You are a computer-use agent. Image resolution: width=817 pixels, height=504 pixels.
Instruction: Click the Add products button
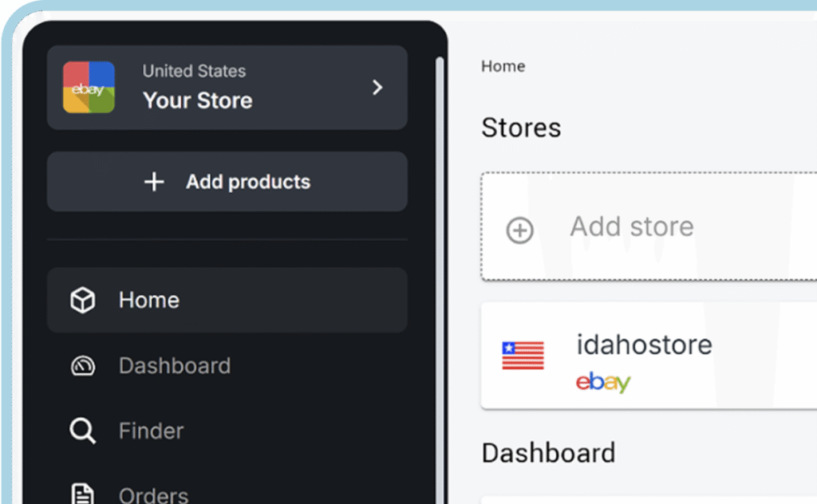point(227,182)
